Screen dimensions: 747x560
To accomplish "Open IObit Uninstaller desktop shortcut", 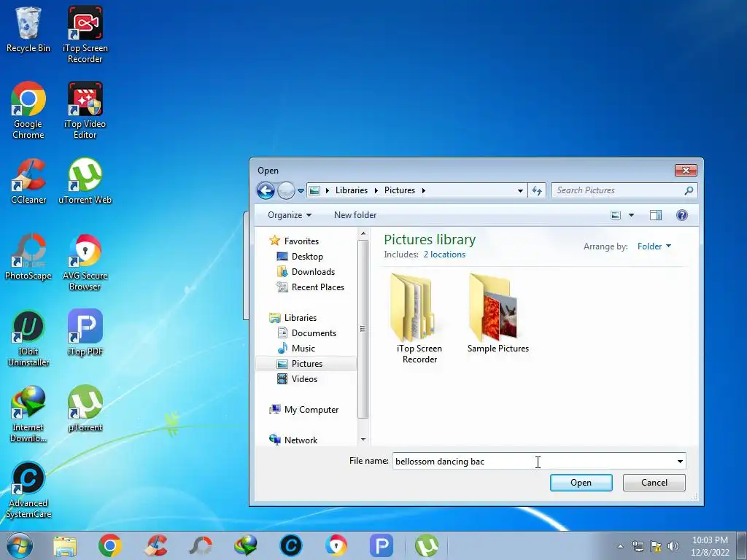I will tap(28, 338).
